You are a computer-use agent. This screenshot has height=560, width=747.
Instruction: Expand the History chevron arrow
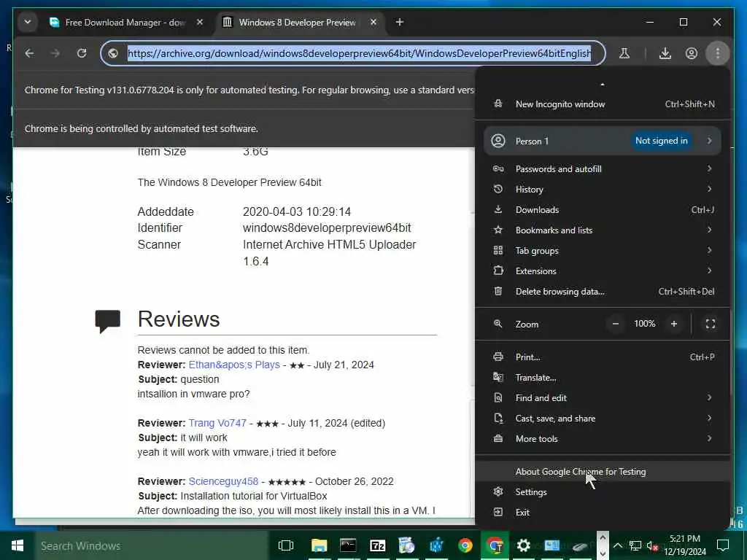coord(709,189)
